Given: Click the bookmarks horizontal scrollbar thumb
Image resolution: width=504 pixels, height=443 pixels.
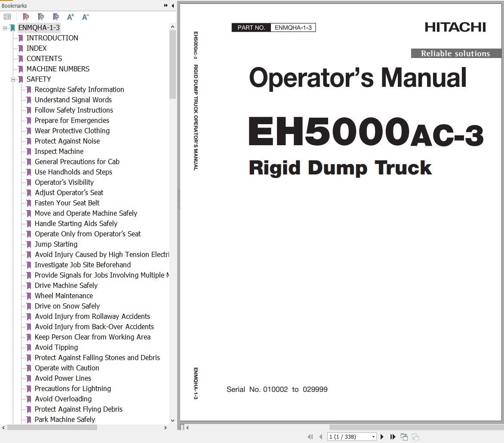Looking at the screenshot, I should (52, 428).
